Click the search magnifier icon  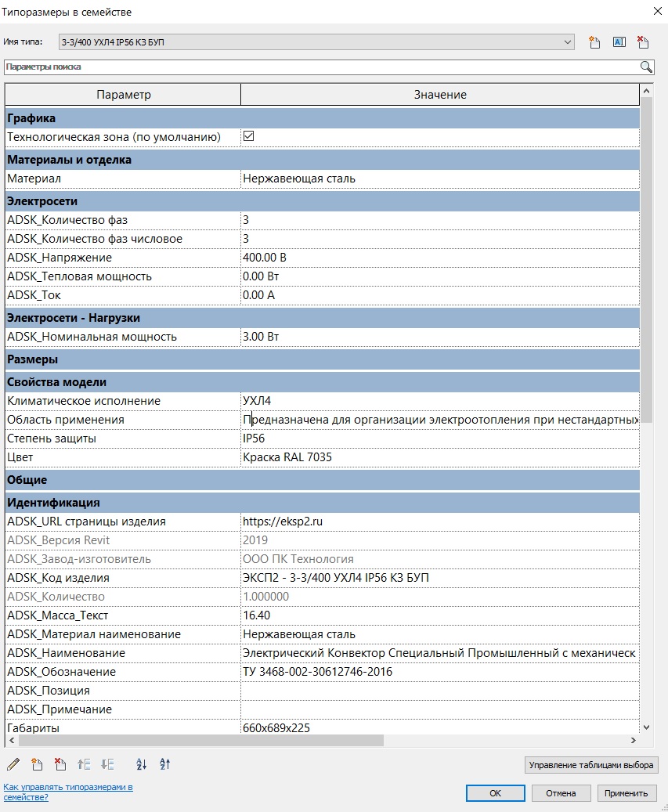(646, 67)
